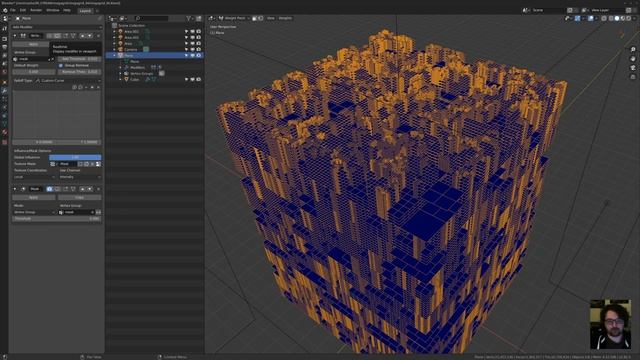The width and height of the screenshot is (640, 360).
Task: Toggle Mask modifier render visibility
Action: pyautogui.click(x=49, y=189)
